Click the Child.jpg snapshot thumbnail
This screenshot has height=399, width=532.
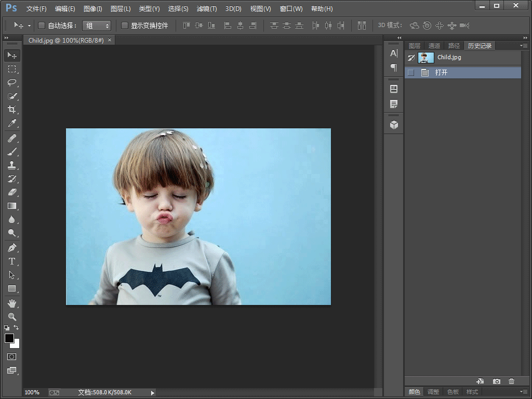426,58
